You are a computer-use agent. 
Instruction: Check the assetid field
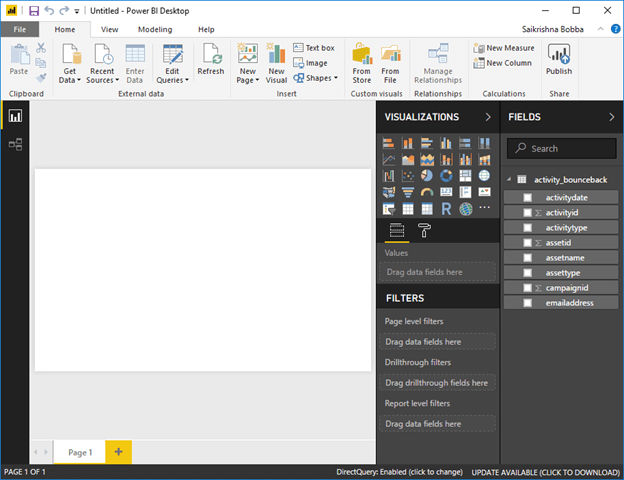tap(528, 243)
